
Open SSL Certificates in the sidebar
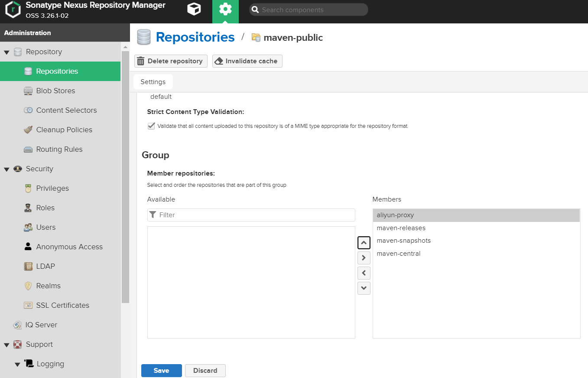60,305
